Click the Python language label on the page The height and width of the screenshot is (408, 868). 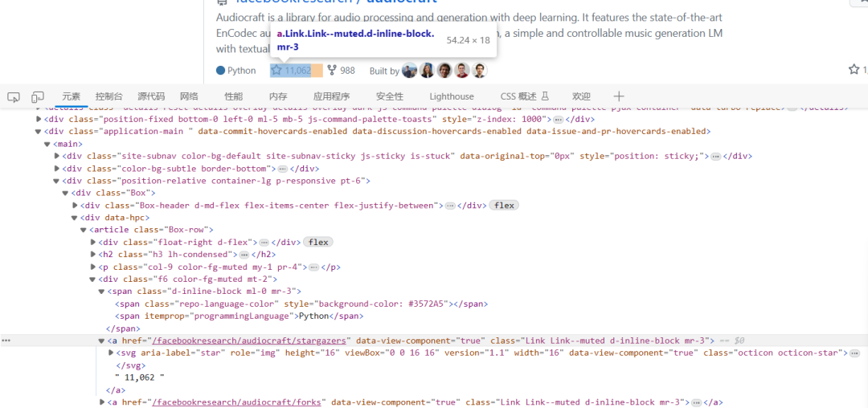tap(242, 70)
